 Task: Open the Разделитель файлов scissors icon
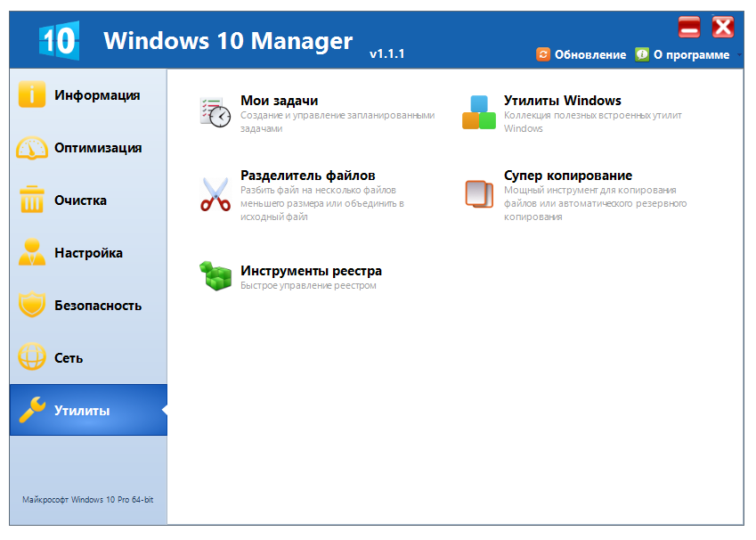tap(215, 194)
